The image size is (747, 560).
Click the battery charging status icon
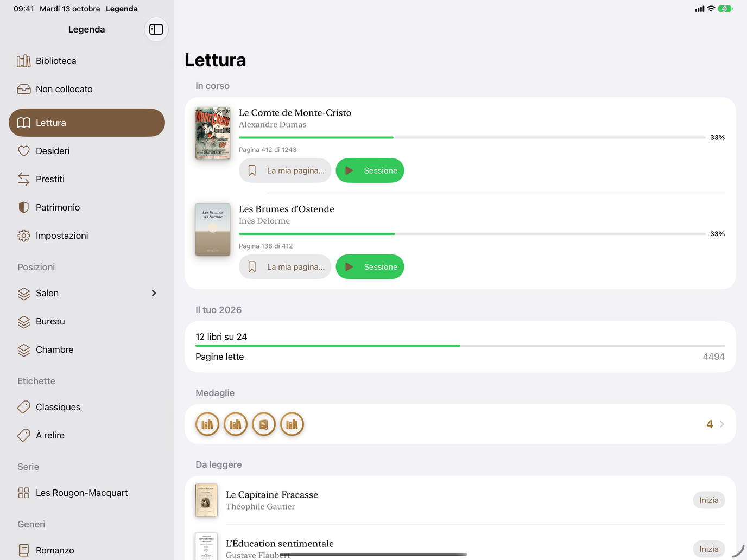(725, 9)
